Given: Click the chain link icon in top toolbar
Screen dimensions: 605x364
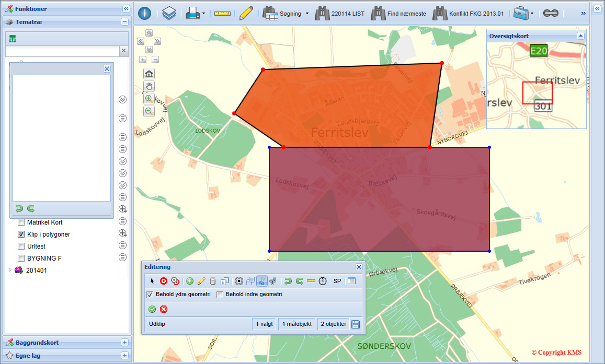Looking at the screenshot, I should 551,14.
